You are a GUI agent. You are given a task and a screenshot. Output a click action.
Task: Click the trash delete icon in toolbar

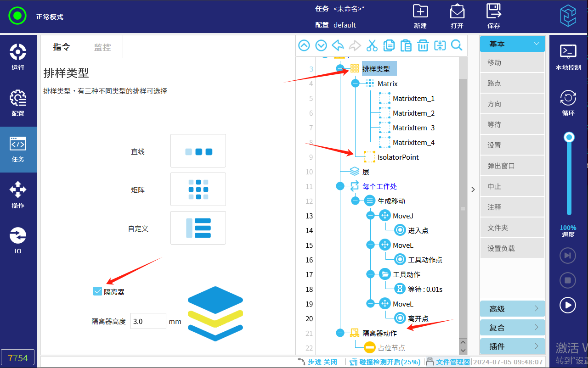click(423, 45)
